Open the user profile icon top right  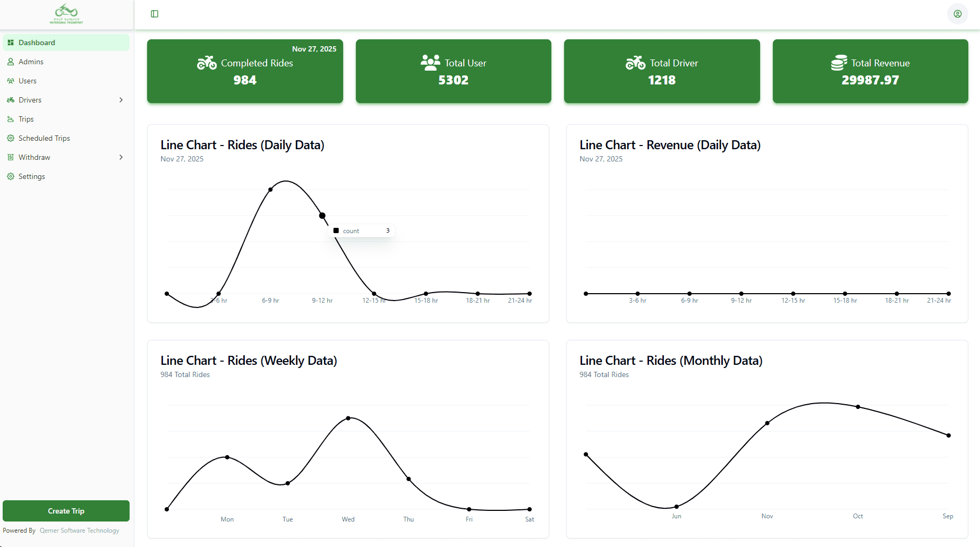pos(957,14)
